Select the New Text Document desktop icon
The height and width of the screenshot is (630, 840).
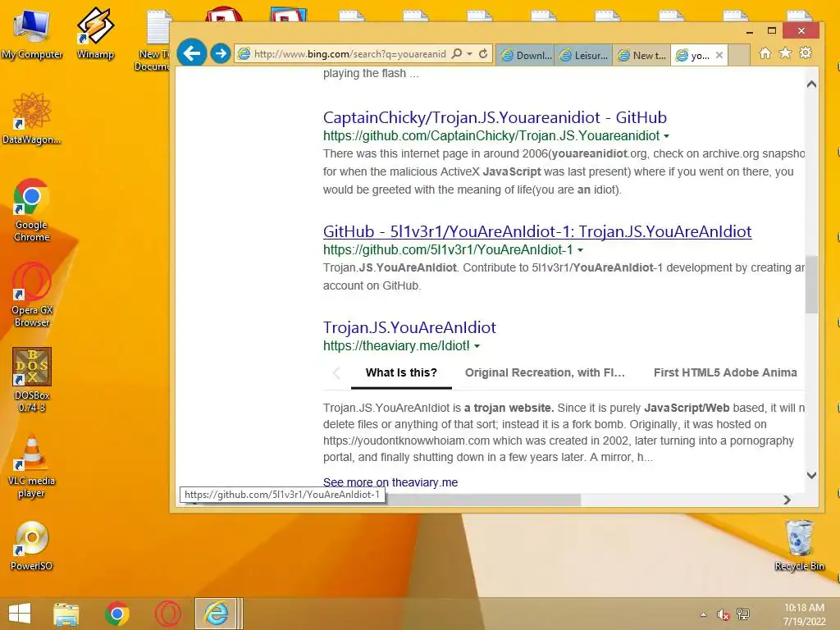(x=152, y=40)
